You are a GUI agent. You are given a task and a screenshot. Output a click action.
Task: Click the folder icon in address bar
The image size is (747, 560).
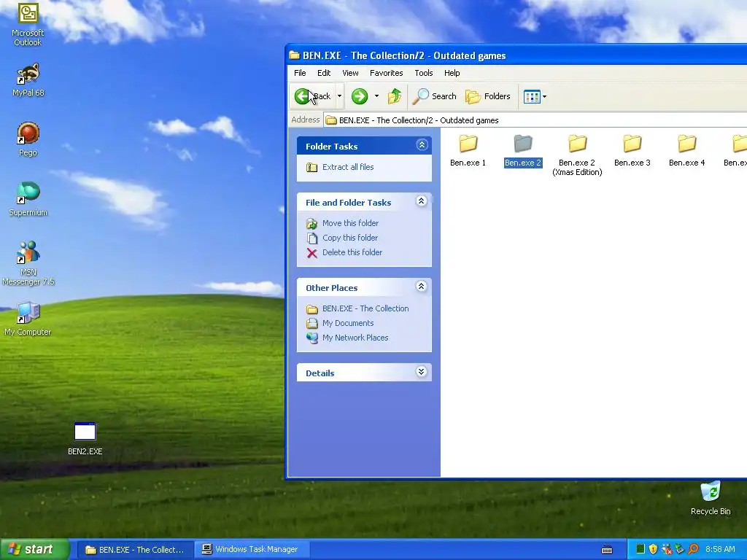(330, 120)
